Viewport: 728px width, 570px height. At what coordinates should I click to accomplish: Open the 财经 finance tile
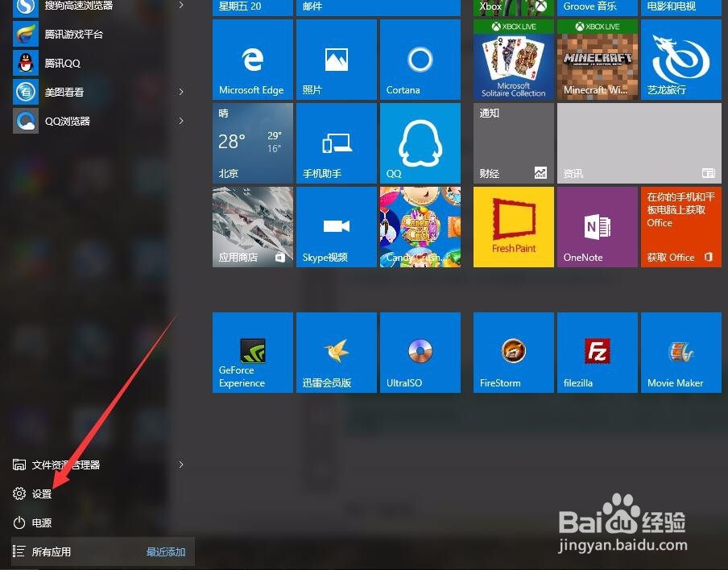click(x=514, y=143)
